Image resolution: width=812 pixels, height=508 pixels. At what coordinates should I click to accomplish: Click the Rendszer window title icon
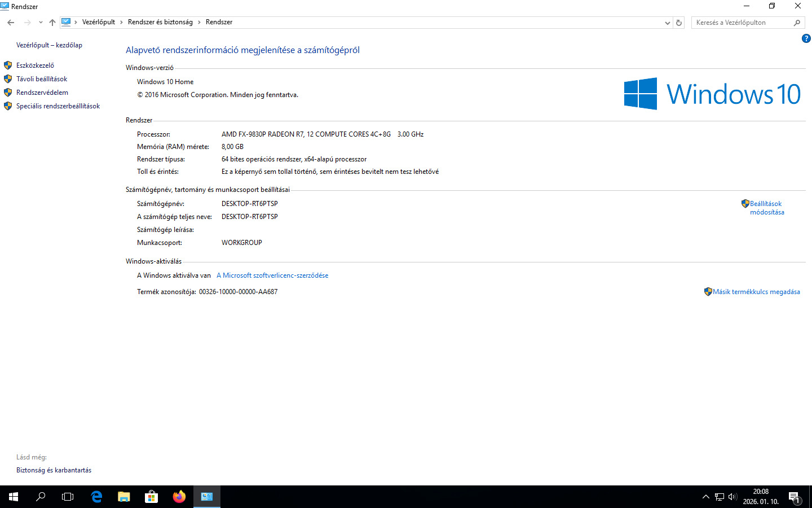click(5, 6)
